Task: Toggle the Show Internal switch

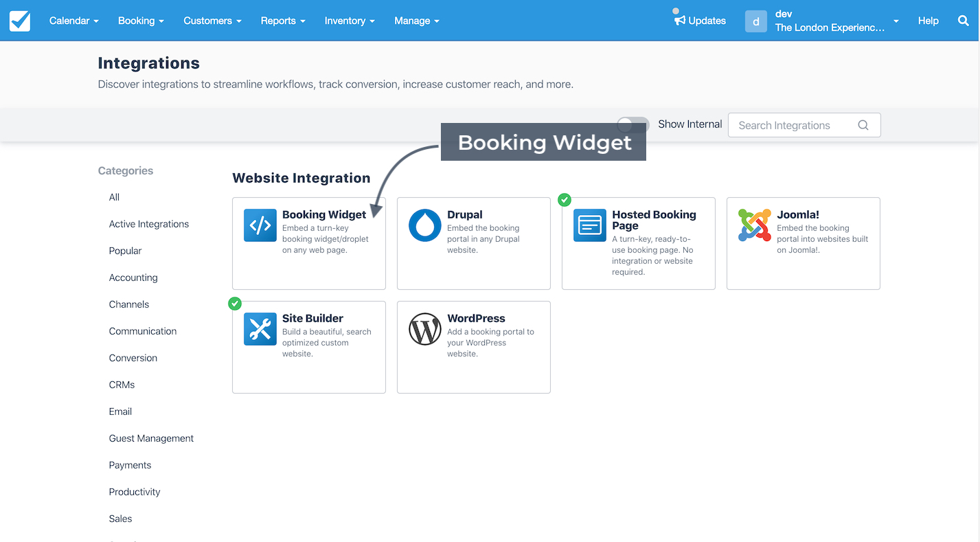Action: coord(633,124)
